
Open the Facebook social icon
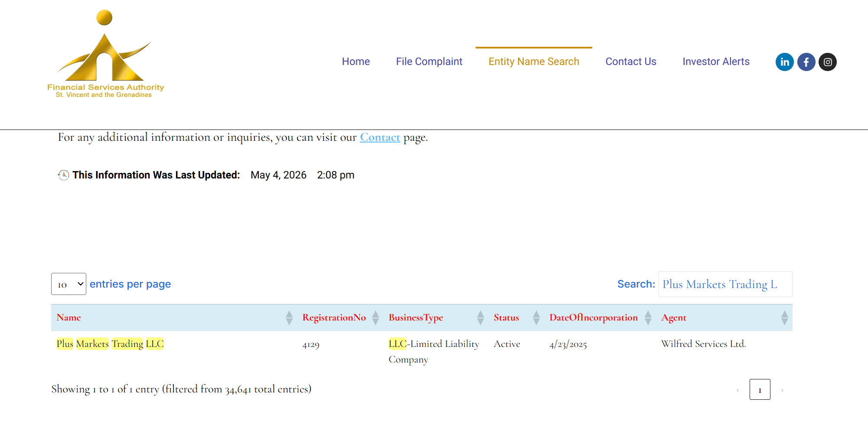tap(806, 62)
